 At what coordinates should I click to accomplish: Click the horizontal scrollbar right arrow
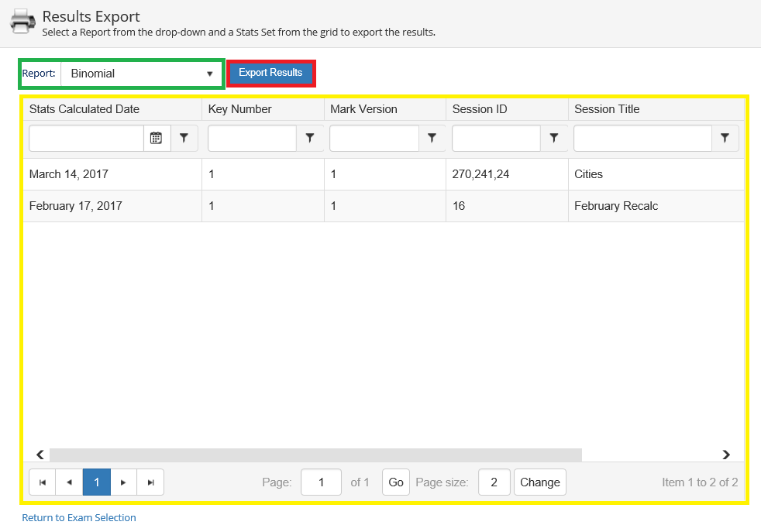point(726,455)
